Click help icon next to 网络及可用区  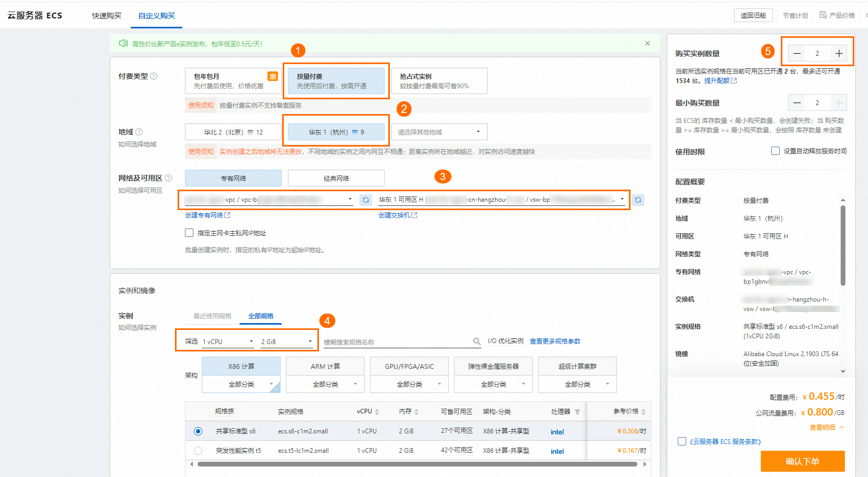pos(169,178)
